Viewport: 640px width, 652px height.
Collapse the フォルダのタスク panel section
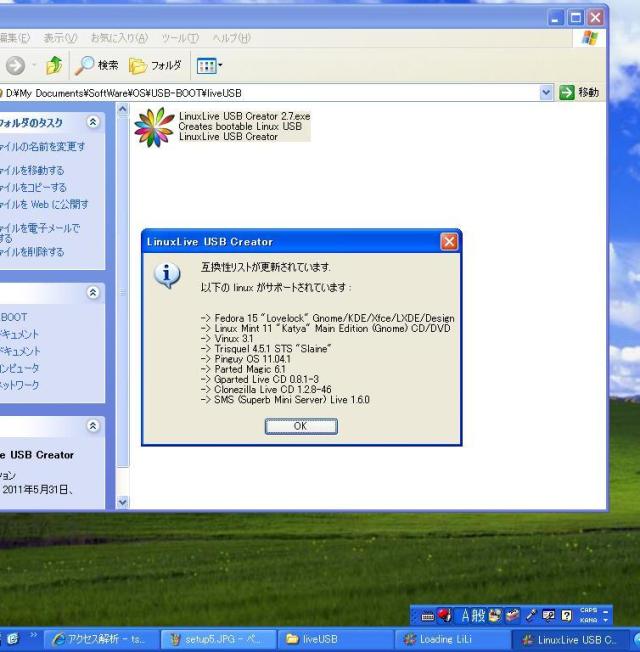pos(93,122)
